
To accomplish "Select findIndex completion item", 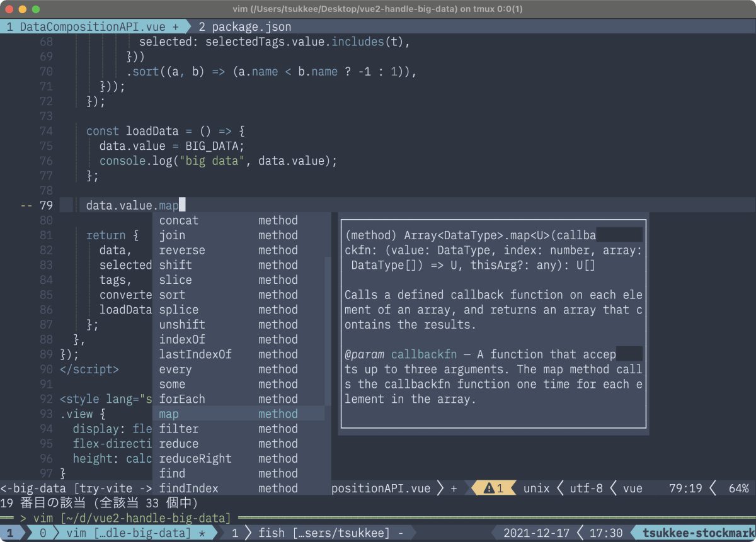I will (239, 488).
